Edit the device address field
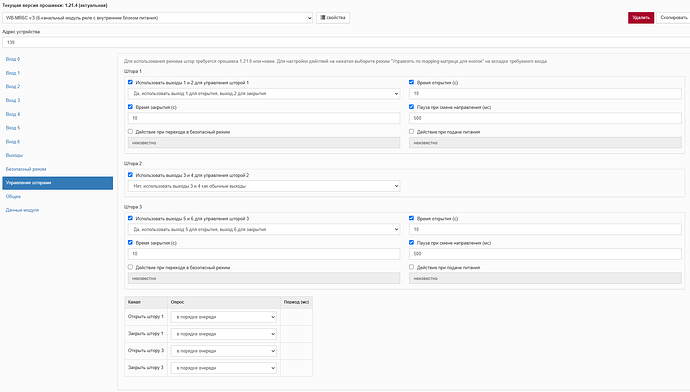 [346, 42]
